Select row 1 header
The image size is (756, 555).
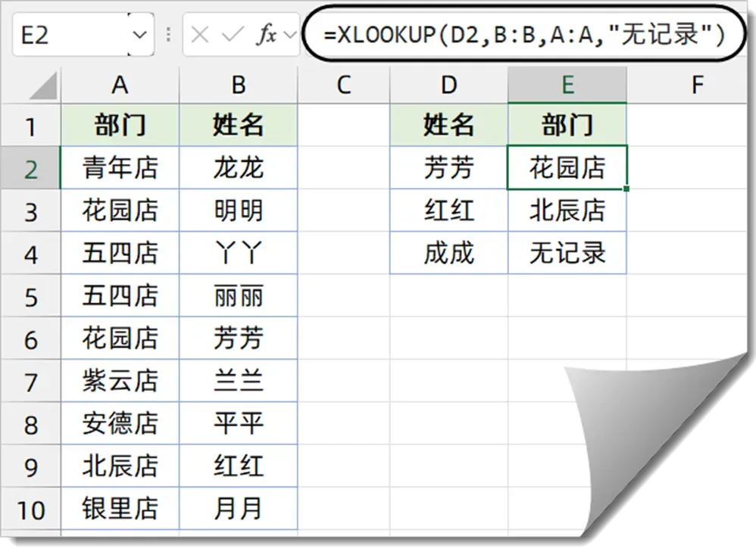pyautogui.click(x=31, y=125)
